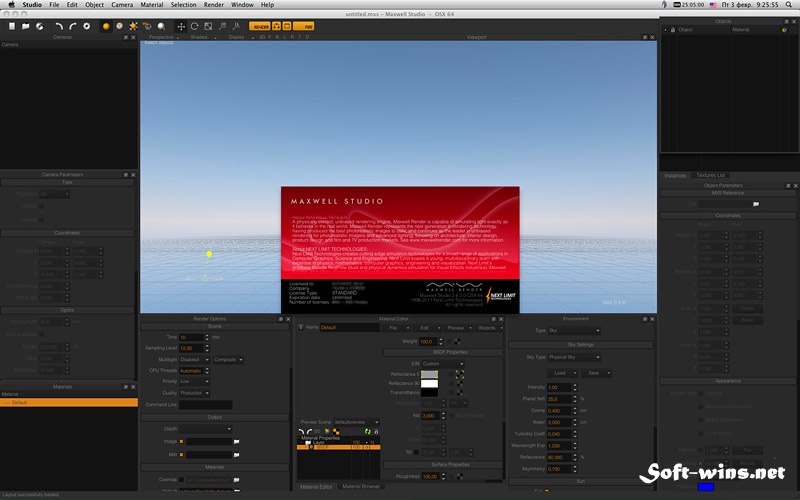Toggle the MXI output orange X checkbox
The width and height of the screenshot is (800, 500).
tap(181, 455)
